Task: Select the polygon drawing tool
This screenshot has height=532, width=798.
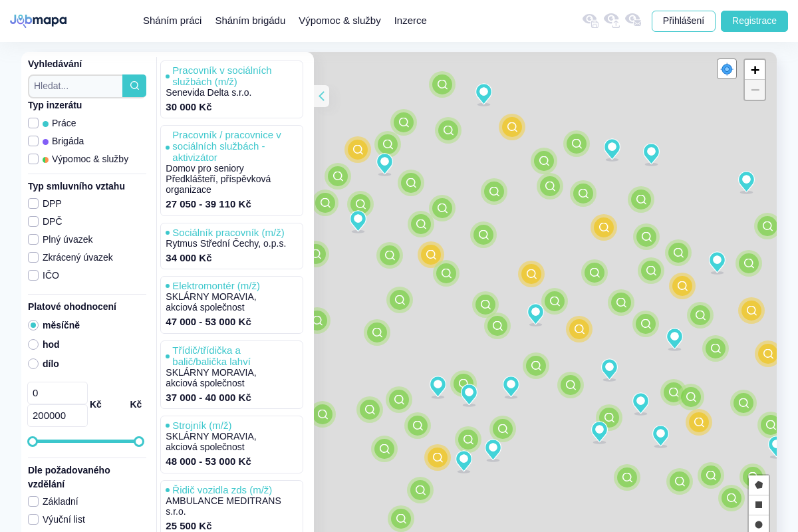Action: coord(759,485)
